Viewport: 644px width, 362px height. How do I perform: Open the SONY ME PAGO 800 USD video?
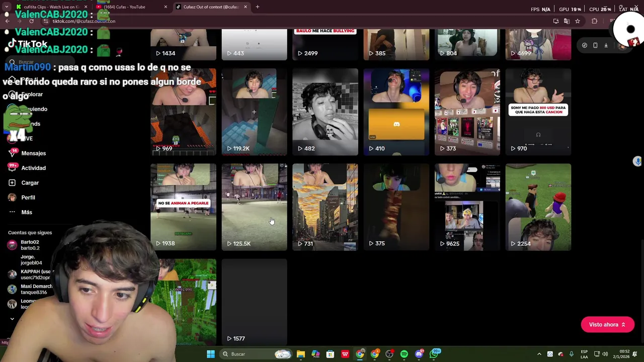(538, 112)
